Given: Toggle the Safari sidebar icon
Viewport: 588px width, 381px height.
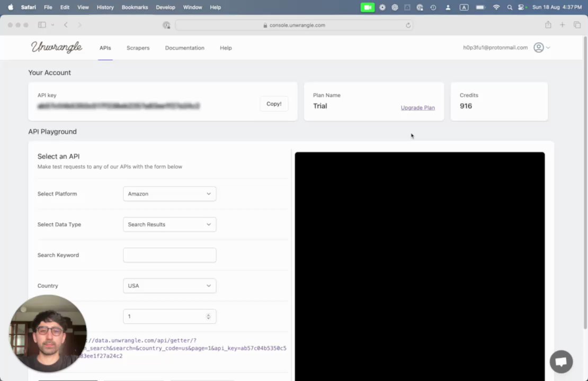Looking at the screenshot, I should 42,25.
